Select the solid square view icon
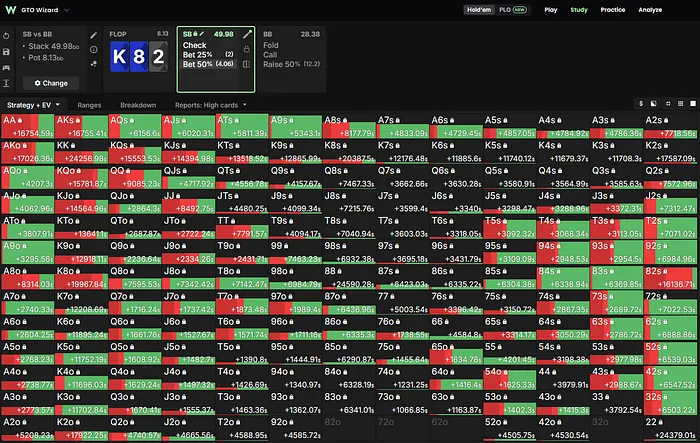 click(x=693, y=104)
